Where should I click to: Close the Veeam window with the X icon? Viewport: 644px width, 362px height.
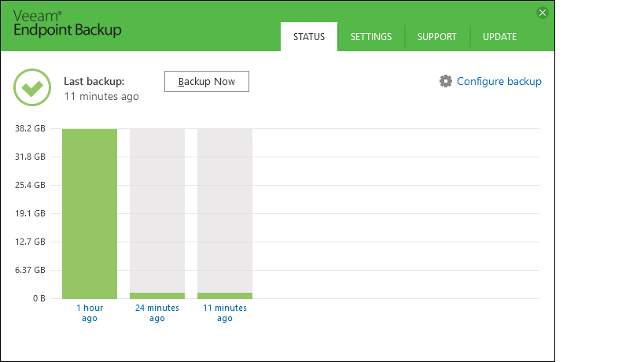(542, 13)
